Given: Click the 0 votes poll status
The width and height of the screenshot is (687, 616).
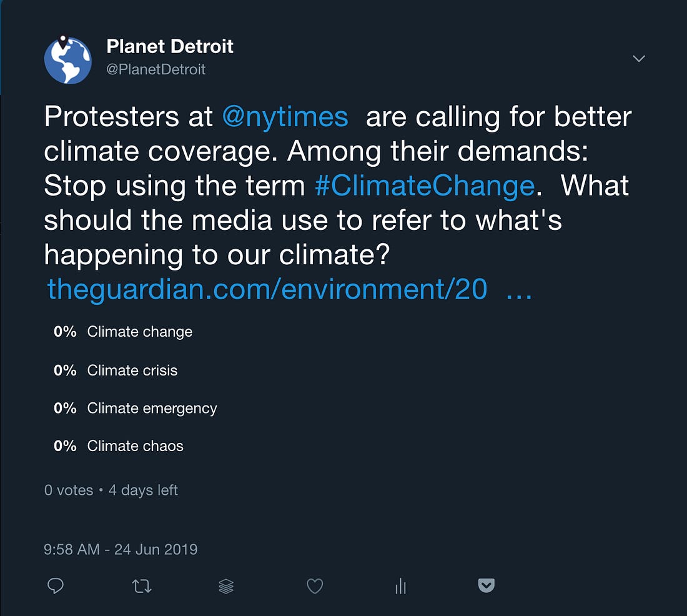Looking at the screenshot, I should point(68,490).
